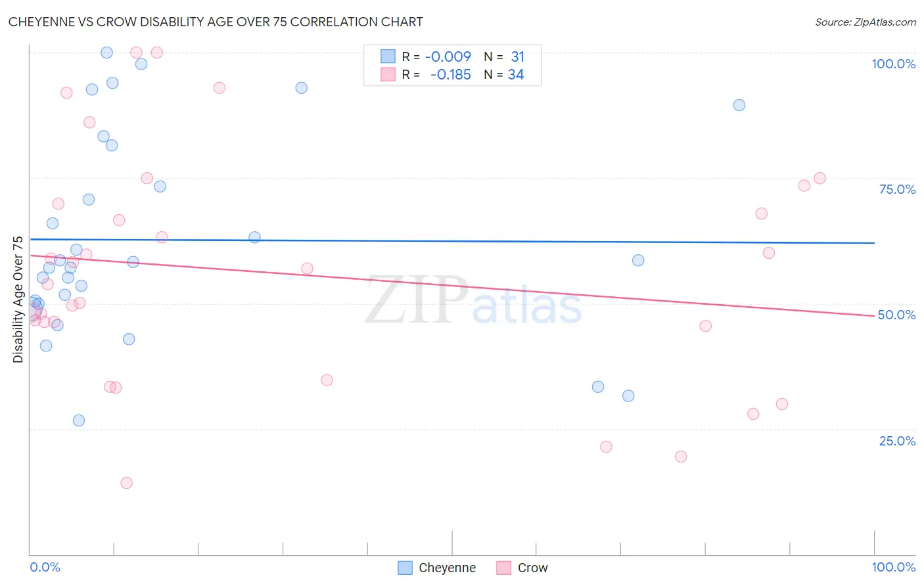The width and height of the screenshot is (924, 586).
Task: Click the ZIPatlas watermark logo
Action: (x=473, y=301)
